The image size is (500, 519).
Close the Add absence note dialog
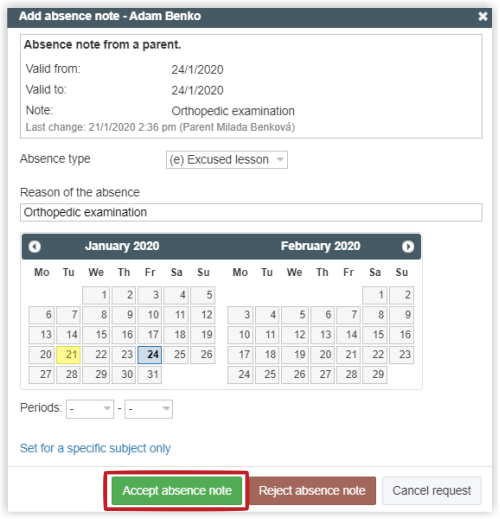click(x=483, y=16)
